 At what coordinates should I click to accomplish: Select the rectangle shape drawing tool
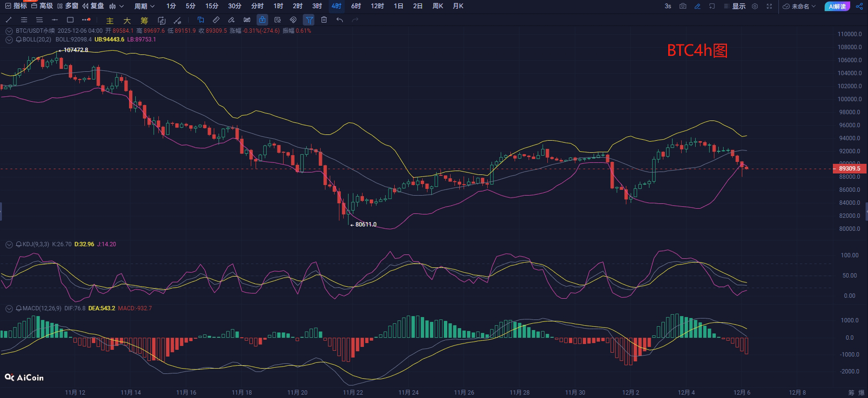pos(70,20)
